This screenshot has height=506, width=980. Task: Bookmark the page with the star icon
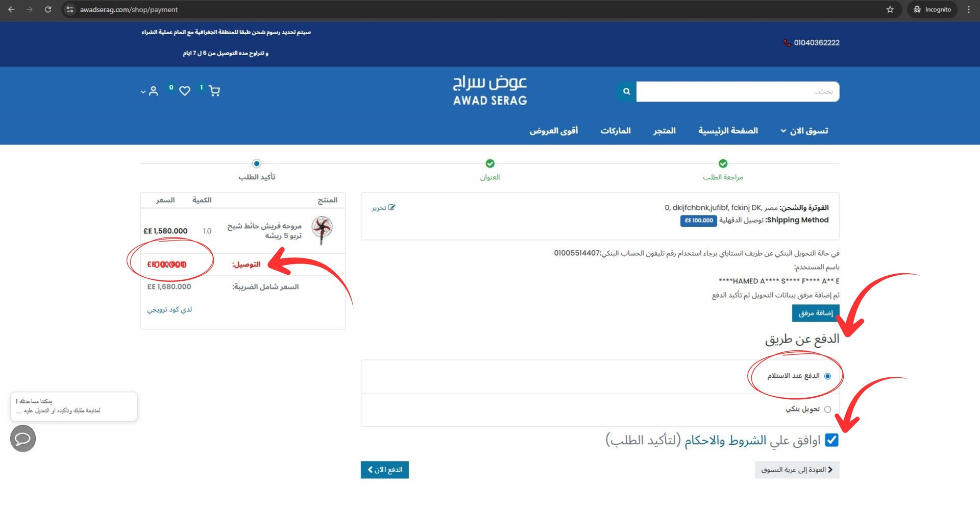click(x=890, y=9)
